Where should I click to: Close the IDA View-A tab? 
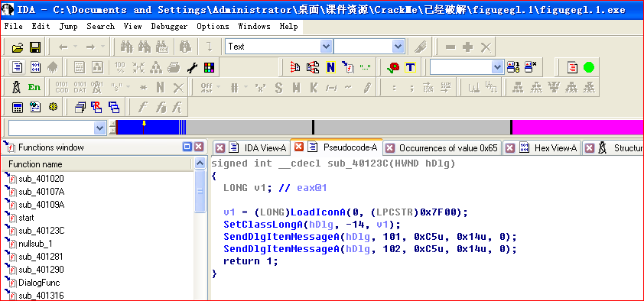point(220,148)
